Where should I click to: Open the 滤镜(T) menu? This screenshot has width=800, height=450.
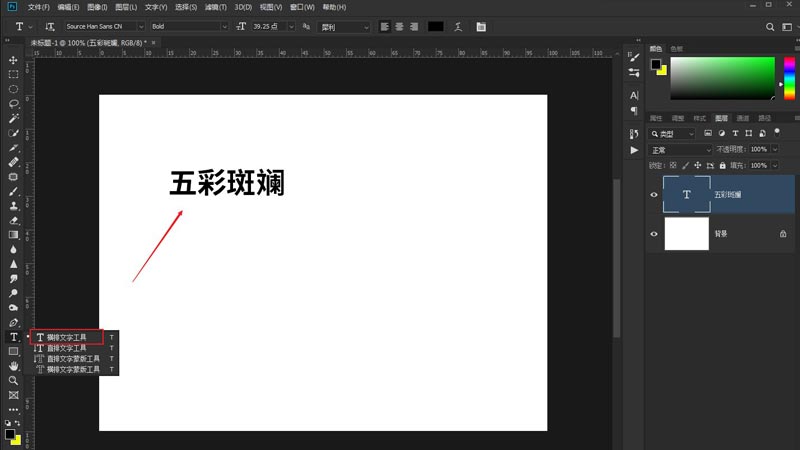coord(216,7)
